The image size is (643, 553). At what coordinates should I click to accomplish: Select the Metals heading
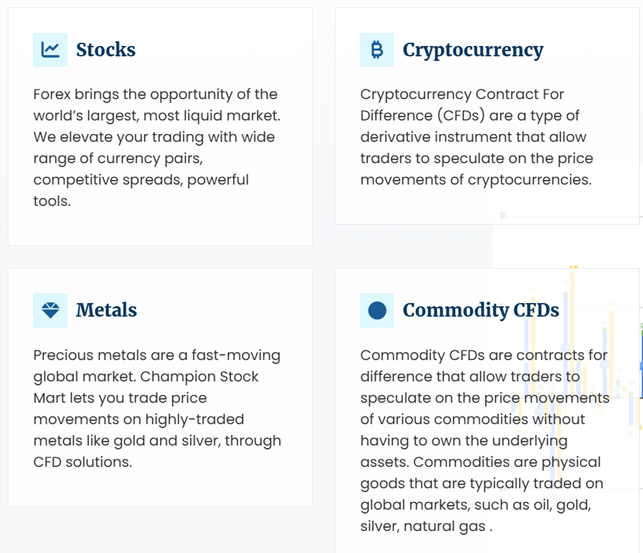click(x=106, y=310)
